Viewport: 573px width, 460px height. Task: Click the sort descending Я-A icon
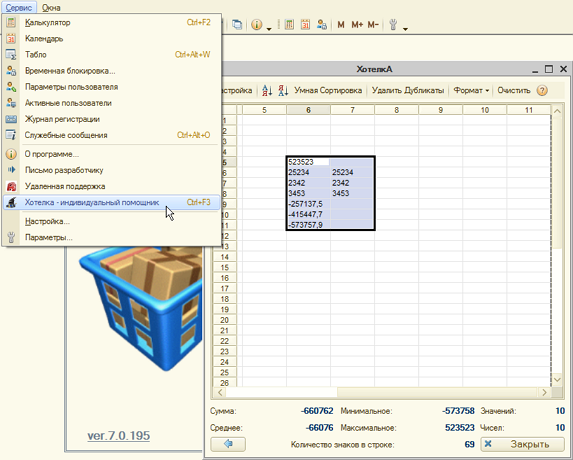tap(283, 91)
